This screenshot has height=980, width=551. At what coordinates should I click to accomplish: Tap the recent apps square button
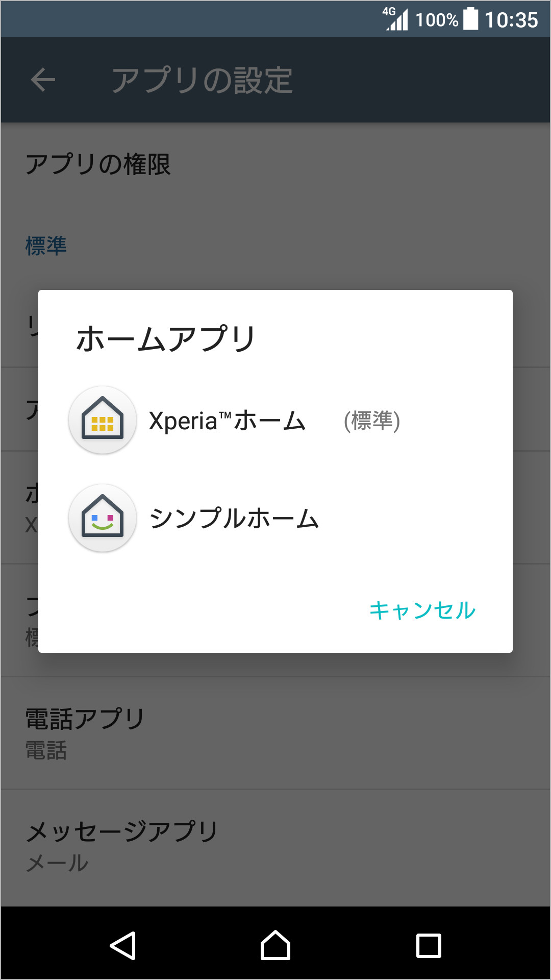429,945
